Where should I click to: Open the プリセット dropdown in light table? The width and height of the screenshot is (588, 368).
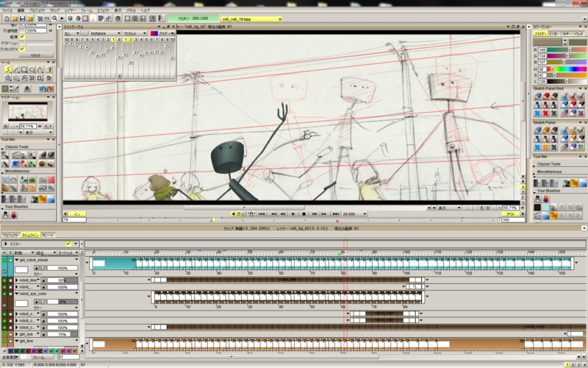point(135,33)
